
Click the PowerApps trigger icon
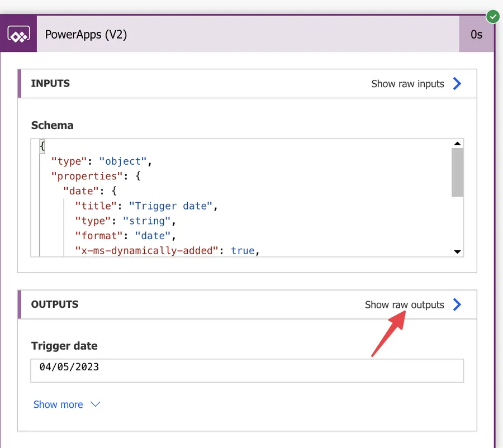point(18,35)
